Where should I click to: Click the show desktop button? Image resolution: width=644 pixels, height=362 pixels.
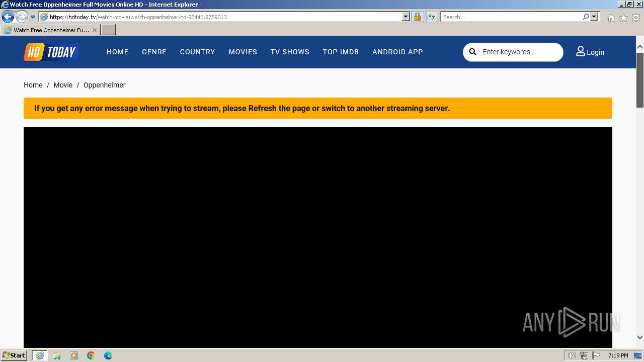point(638,355)
